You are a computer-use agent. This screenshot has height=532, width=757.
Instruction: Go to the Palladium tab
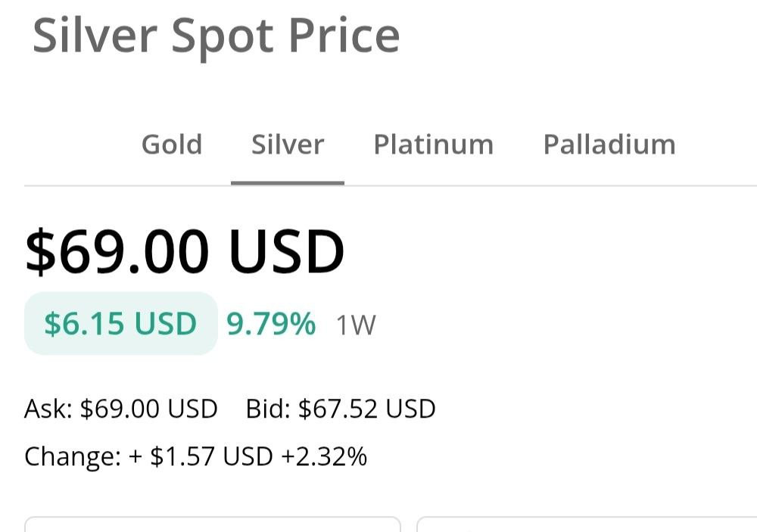pyautogui.click(x=609, y=144)
